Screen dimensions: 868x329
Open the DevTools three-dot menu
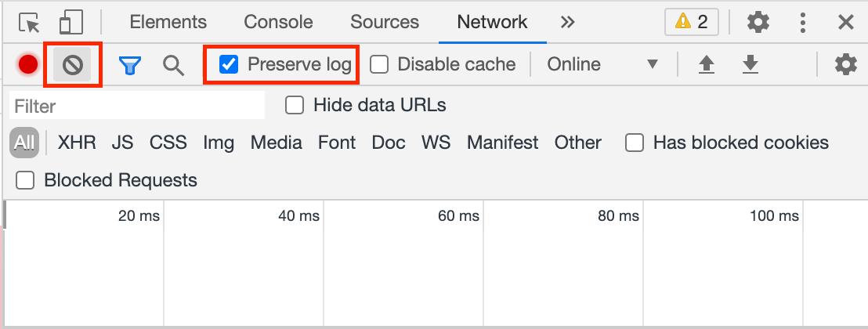pyautogui.click(x=803, y=23)
